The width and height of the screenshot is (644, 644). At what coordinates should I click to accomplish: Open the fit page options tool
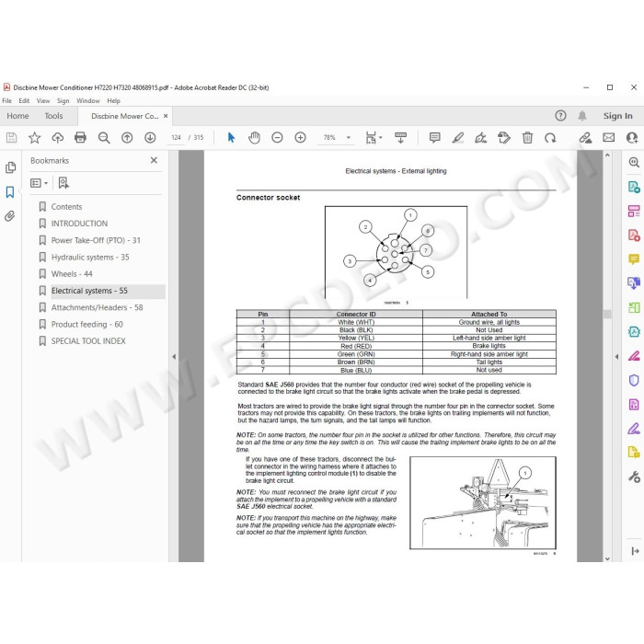[373, 138]
